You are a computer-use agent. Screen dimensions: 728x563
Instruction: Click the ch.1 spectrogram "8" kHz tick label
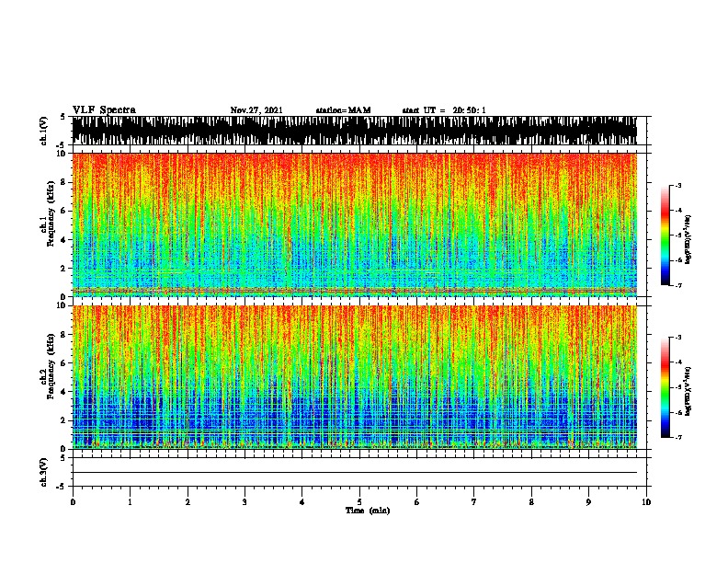click(x=63, y=182)
